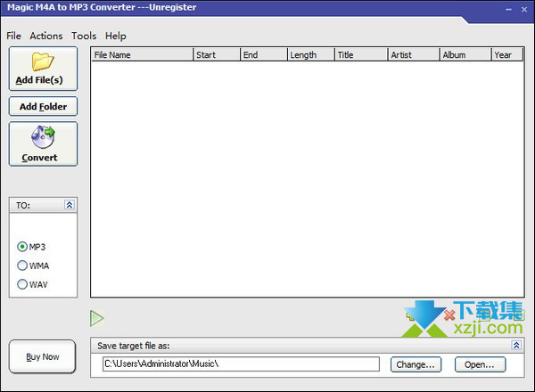Click the Add Folder button

pyautogui.click(x=43, y=107)
